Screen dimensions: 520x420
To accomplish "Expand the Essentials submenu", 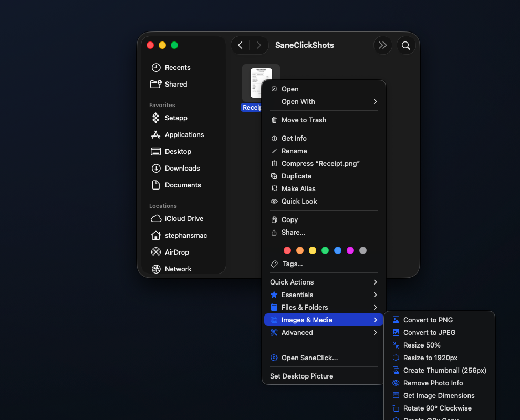I will tap(324, 295).
